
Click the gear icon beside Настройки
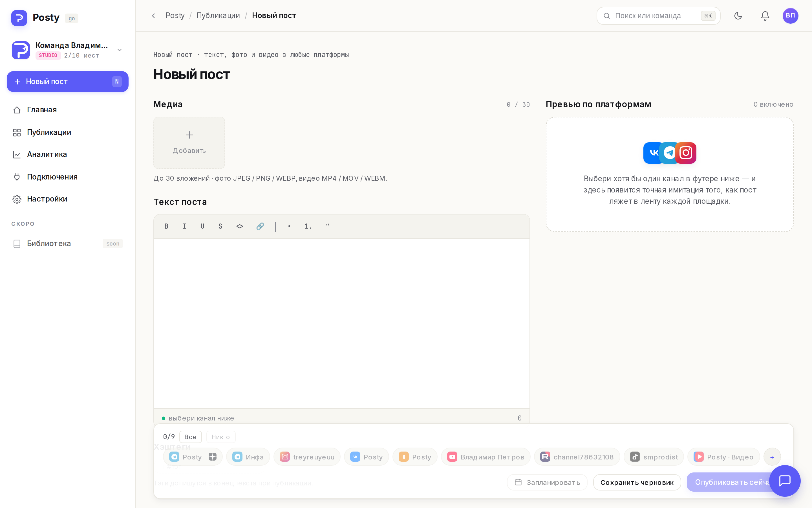coord(17,199)
